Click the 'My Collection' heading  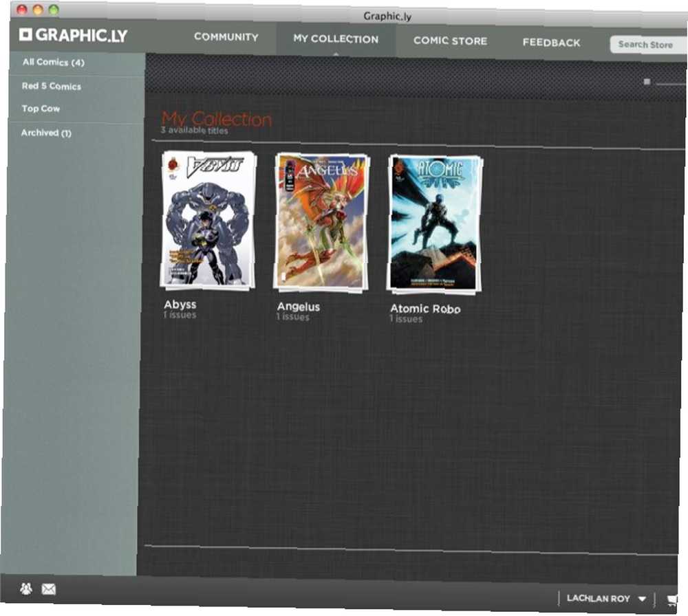[x=217, y=118]
